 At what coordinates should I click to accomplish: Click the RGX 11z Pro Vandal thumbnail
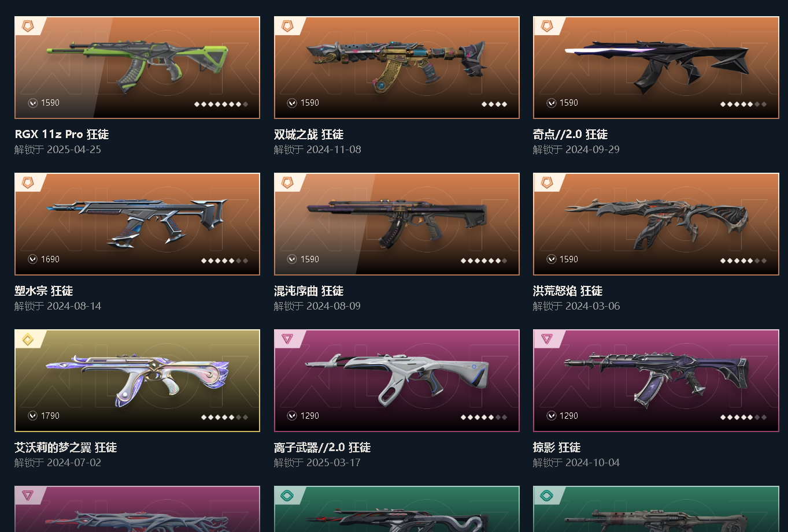pos(137,68)
